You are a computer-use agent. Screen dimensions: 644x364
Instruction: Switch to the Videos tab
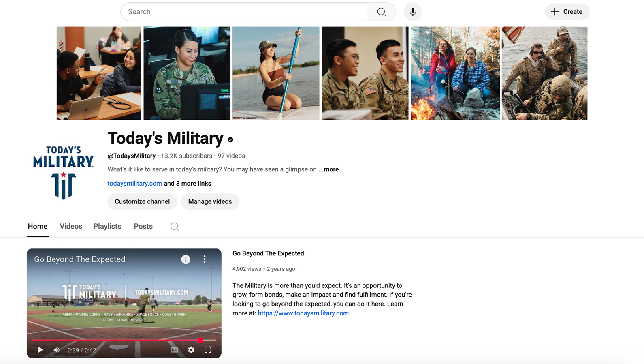(71, 226)
